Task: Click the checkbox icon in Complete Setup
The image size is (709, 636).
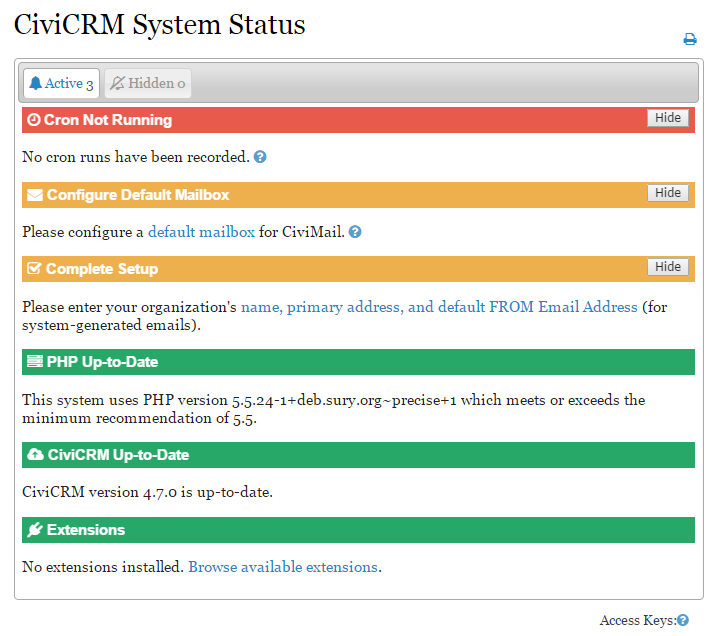Action: coord(34,269)
